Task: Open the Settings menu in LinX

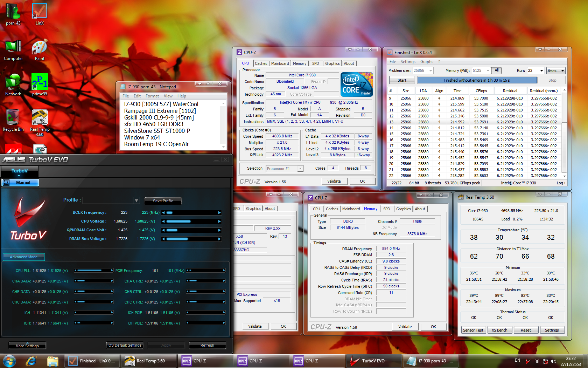Action: click(408, 62)
